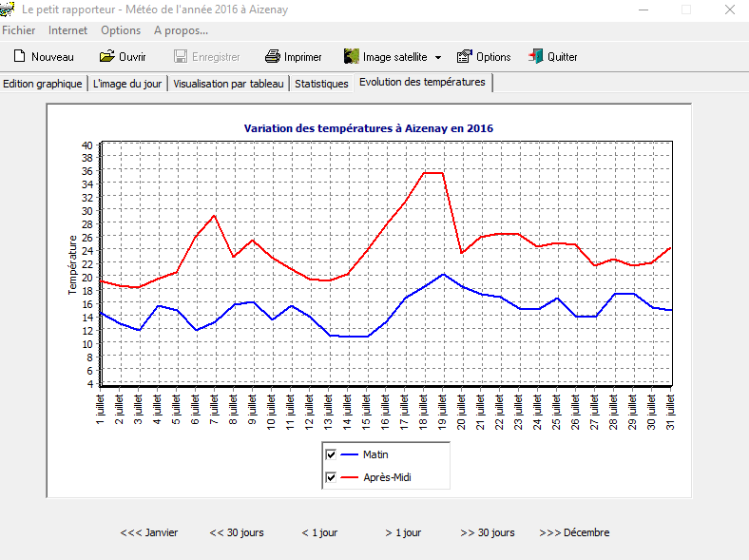Image resolution: width=749 pixels, height=560 pixels.
Task: Click the Image satellite icon
Action: pyautogui.click(x=351, y=57)
